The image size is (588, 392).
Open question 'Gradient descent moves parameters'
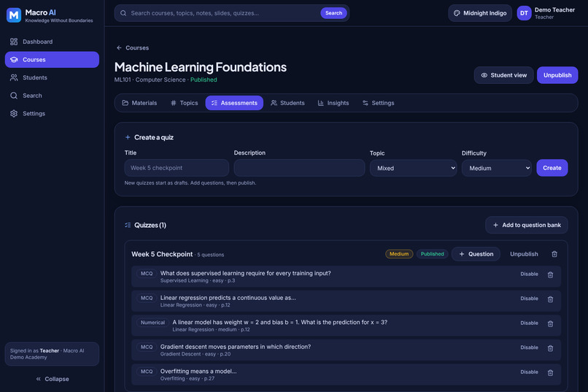click(236, 347)
